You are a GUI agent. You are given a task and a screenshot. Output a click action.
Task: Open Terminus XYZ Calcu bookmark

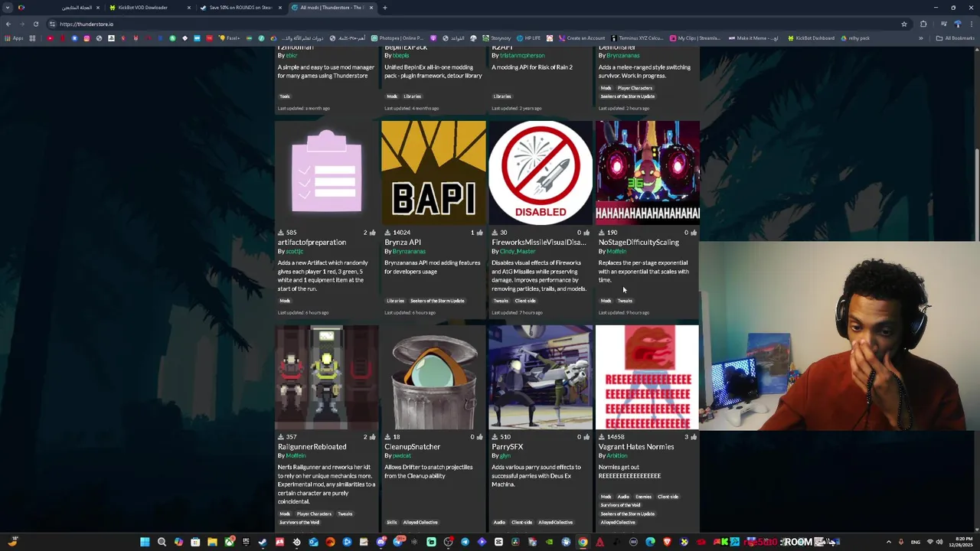click(637, 38)
